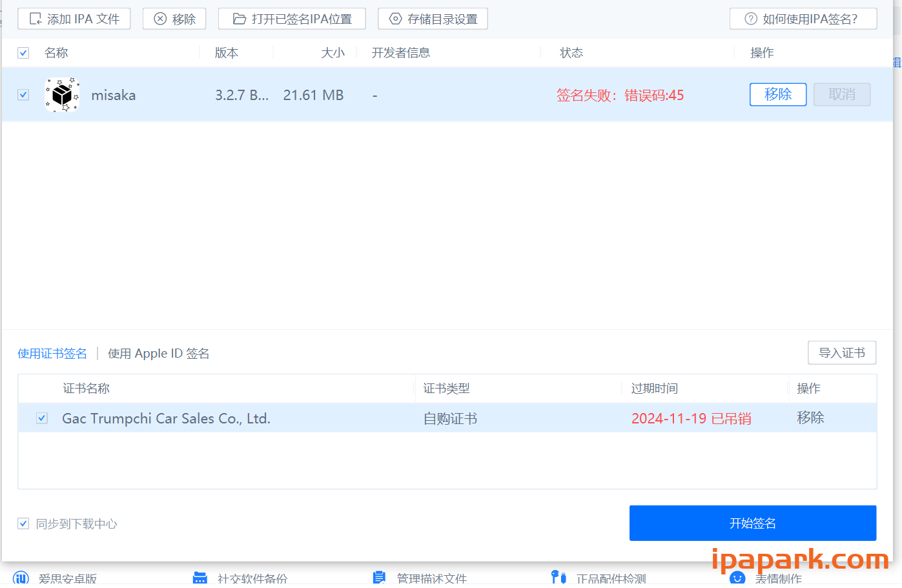The image size is (902, 588).
Task: Open 管理描述文件 via its icon
Action: (380, 577)
